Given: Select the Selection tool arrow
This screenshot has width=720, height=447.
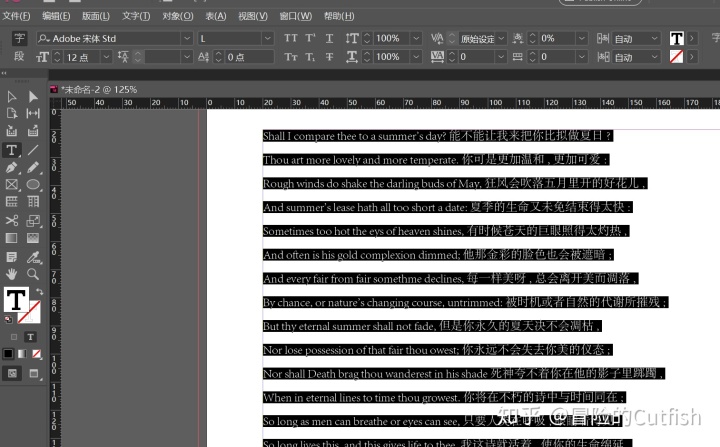Looking at the screenshot, I should pos(11,96).
